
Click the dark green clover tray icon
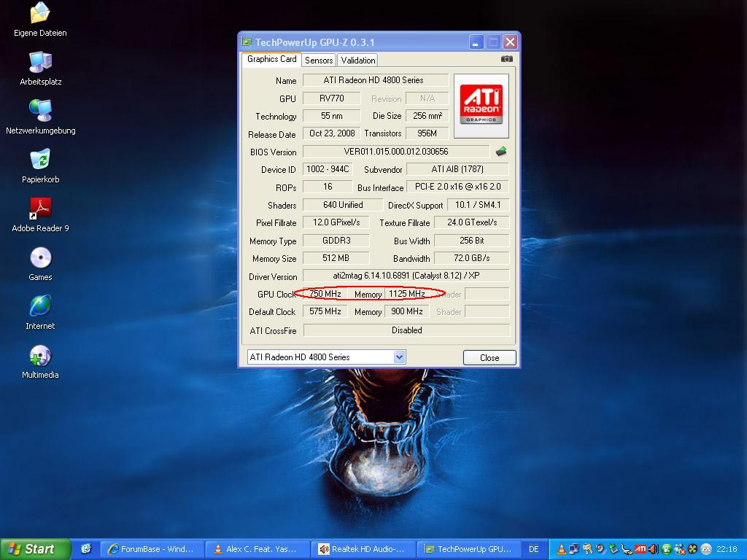693,549
